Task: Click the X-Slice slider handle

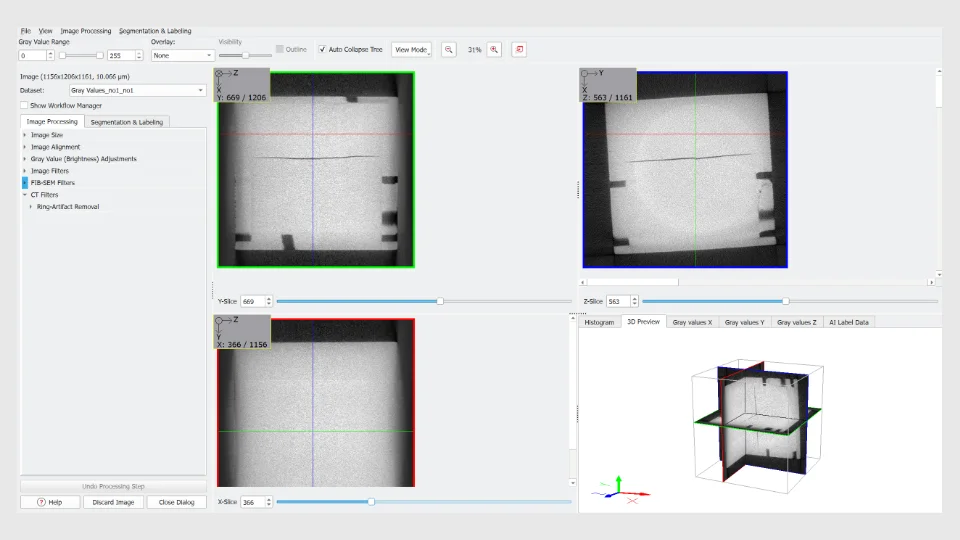Action: coord(371,502)
